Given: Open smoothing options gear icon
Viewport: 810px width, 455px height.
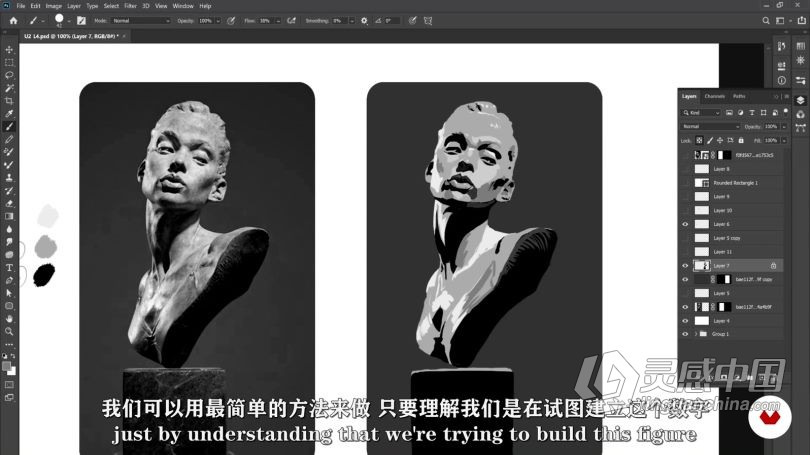Looking at the screenshot, I should pos(364,21).
